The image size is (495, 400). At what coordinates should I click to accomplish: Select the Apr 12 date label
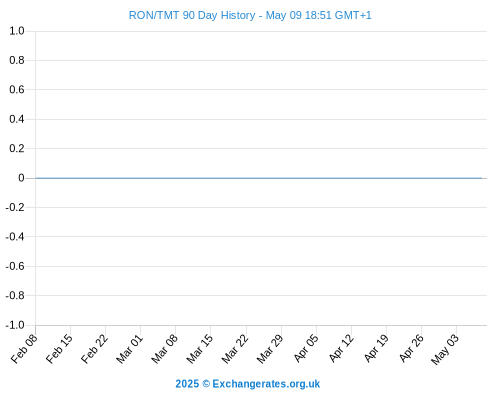coord(341,349)
